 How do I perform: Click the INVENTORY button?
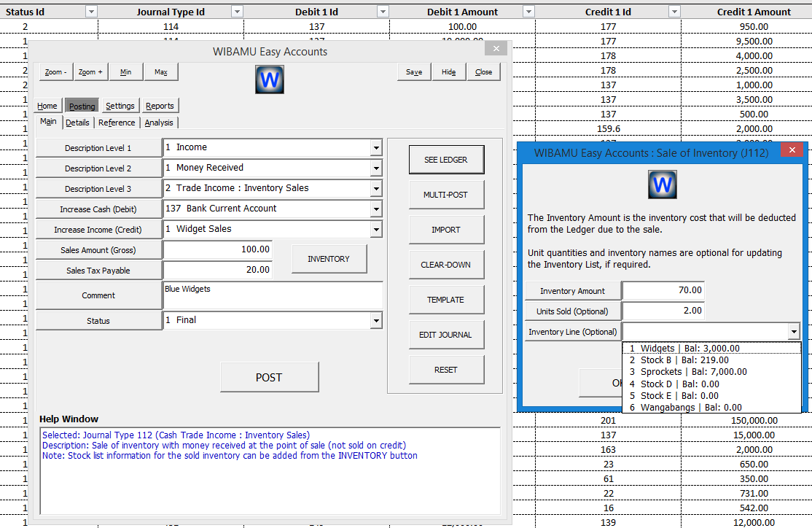click(x=329, y=259)
